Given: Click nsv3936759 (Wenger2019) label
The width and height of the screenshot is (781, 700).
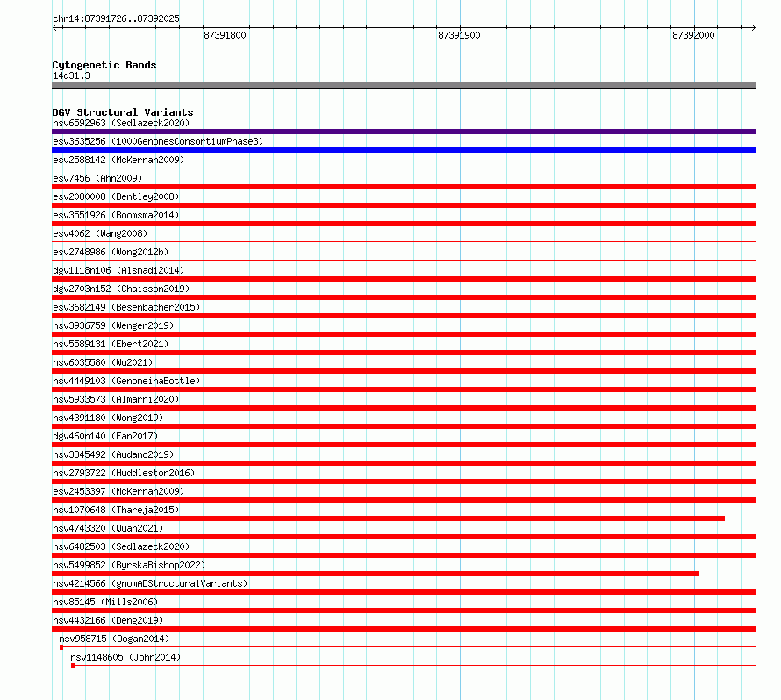Looking at the screenshot, I should [113, 325].
